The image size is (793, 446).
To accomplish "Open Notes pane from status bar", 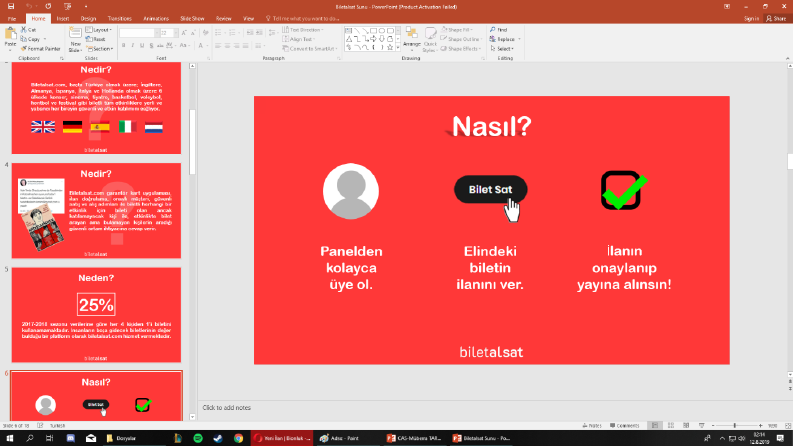I will click(x=592, y=426).
